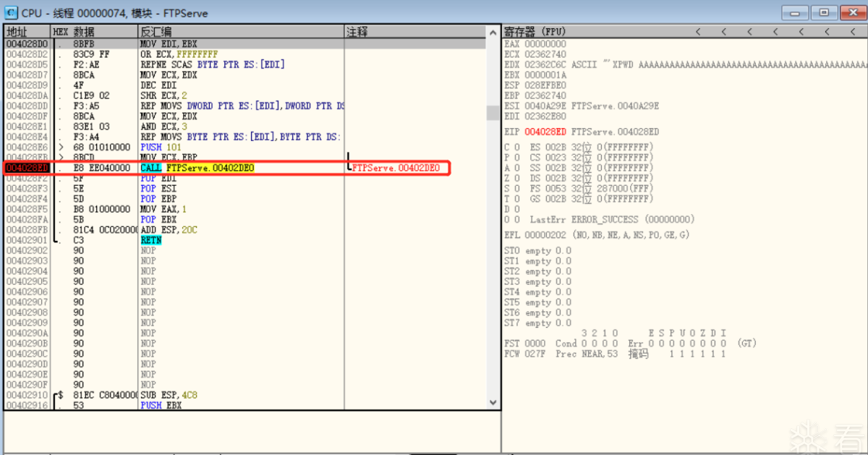
Task: Toggle the D flag value
Action: 516,209
